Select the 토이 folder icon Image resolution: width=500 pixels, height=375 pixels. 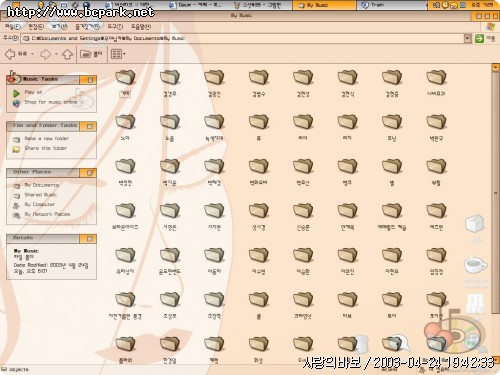392,300
